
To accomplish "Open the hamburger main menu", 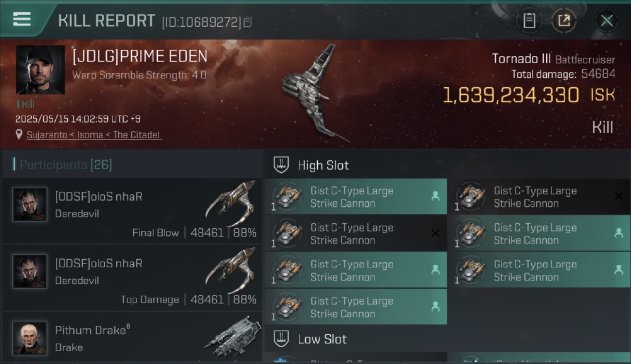I will 22,19.
